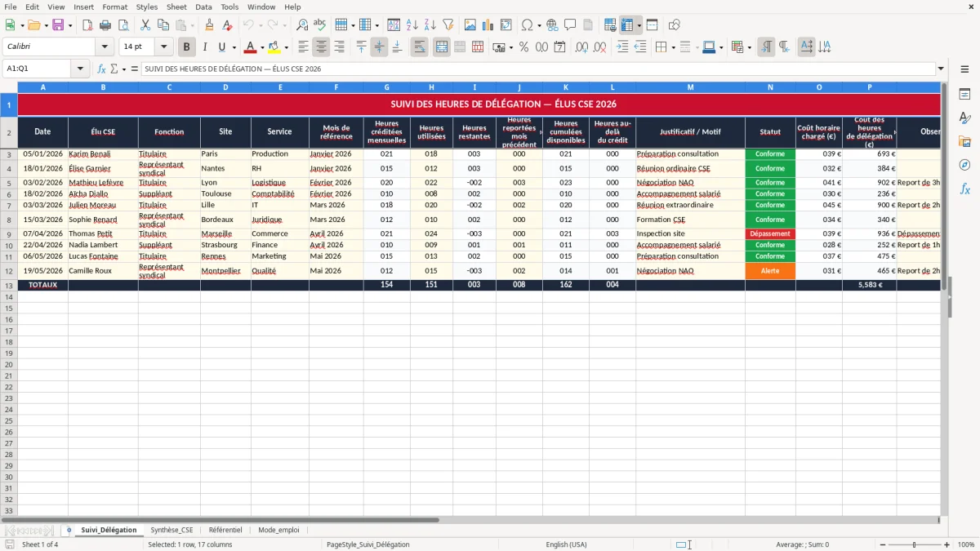This screenshot has width=980, height=551.
Task: Expand the formula bar input line
Action: [941, 69]
